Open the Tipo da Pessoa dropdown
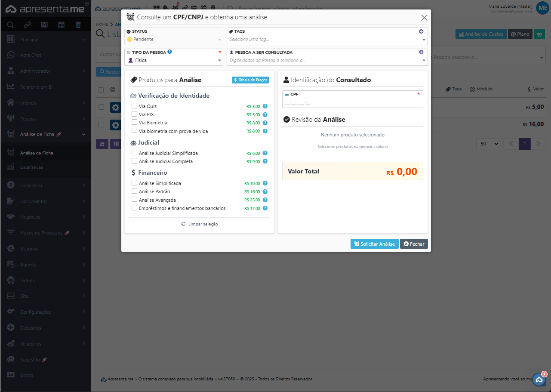Screen dimensions: 551x392 173,61
